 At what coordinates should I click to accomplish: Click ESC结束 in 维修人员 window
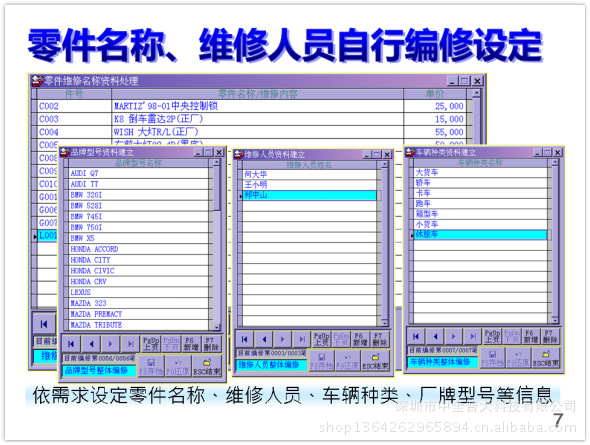(x=375, y=361)
